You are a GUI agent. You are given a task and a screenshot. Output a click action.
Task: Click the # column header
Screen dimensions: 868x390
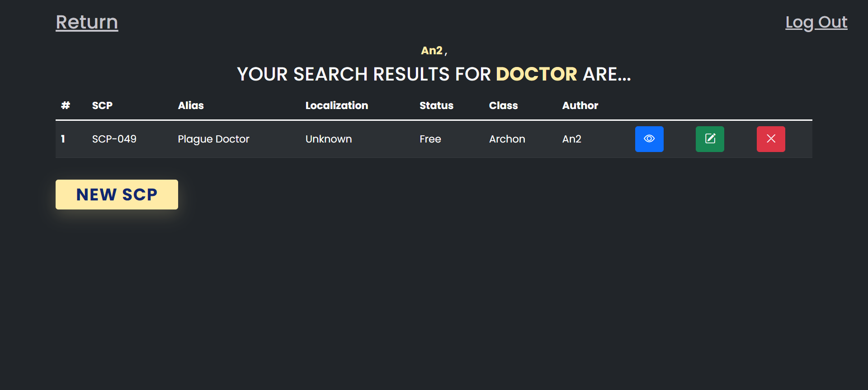[66, 105]
